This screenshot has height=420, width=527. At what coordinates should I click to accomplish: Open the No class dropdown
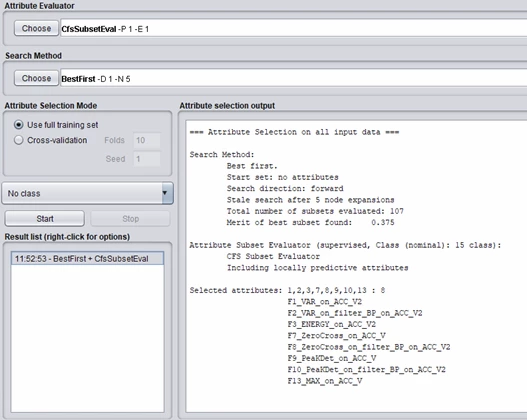point(87,193)
